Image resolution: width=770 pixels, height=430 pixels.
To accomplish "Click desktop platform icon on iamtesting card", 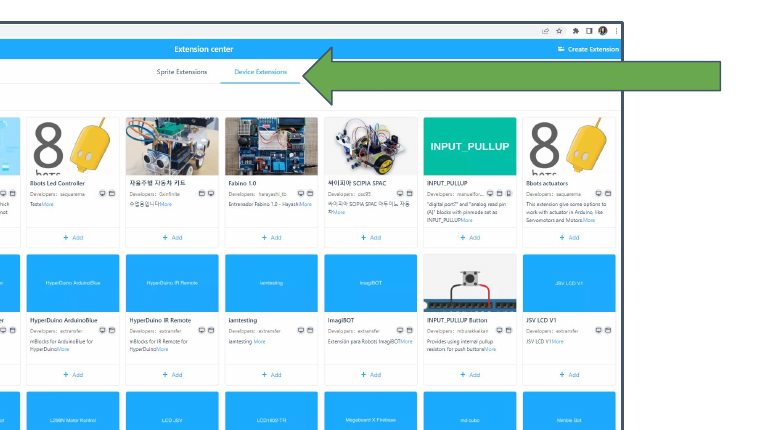I will [x=301, y=330].
